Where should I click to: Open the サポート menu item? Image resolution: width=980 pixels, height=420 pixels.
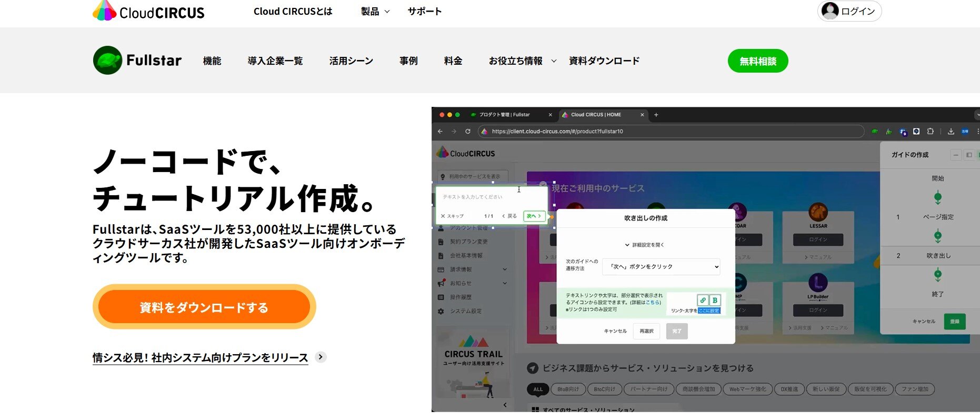click(424, 11)
